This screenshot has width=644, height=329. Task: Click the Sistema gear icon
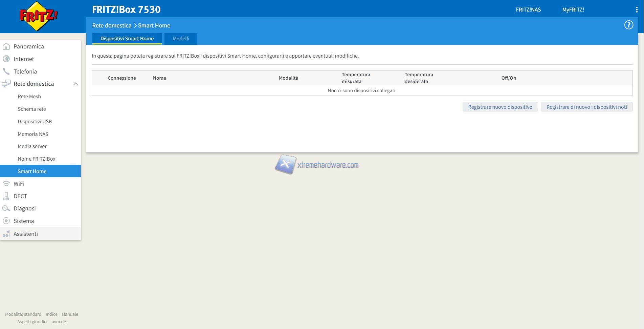click(x=6, y=221)
